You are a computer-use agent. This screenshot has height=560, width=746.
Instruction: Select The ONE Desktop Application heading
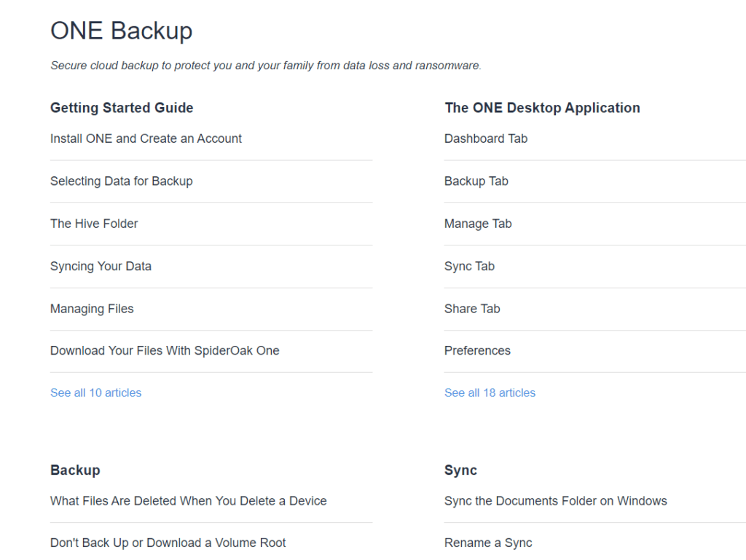point(542,108)
